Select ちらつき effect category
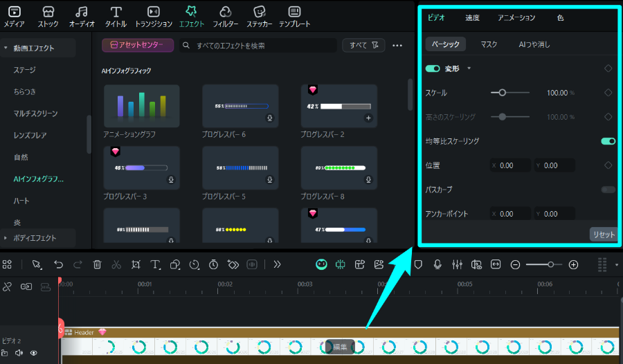This screenshot has height=364, width=623. click(25, 92)
